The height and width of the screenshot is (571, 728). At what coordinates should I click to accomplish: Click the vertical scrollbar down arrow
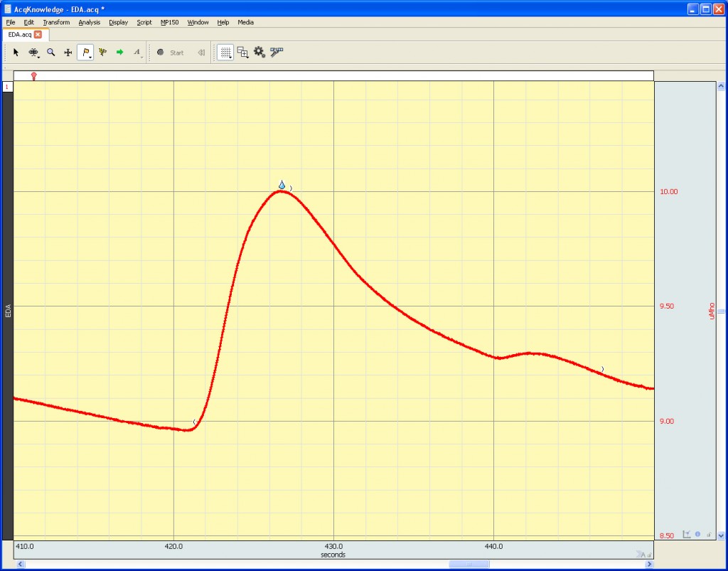(721, 535)
